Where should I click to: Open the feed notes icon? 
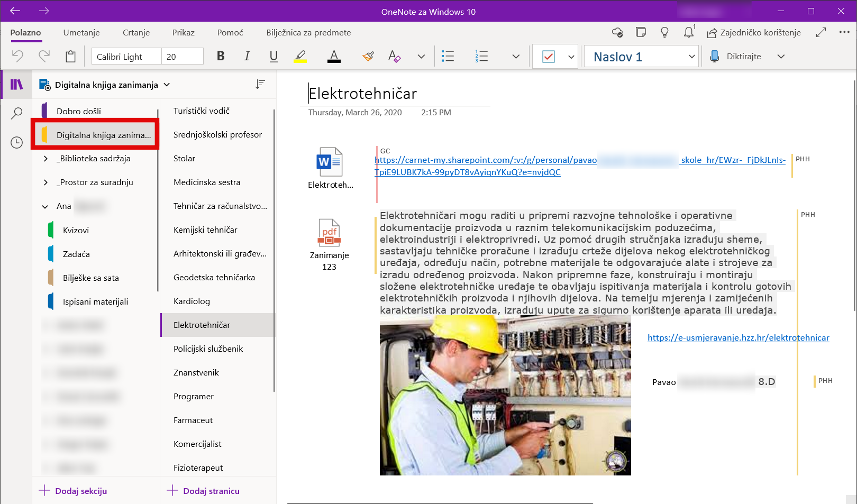(641, 32)
